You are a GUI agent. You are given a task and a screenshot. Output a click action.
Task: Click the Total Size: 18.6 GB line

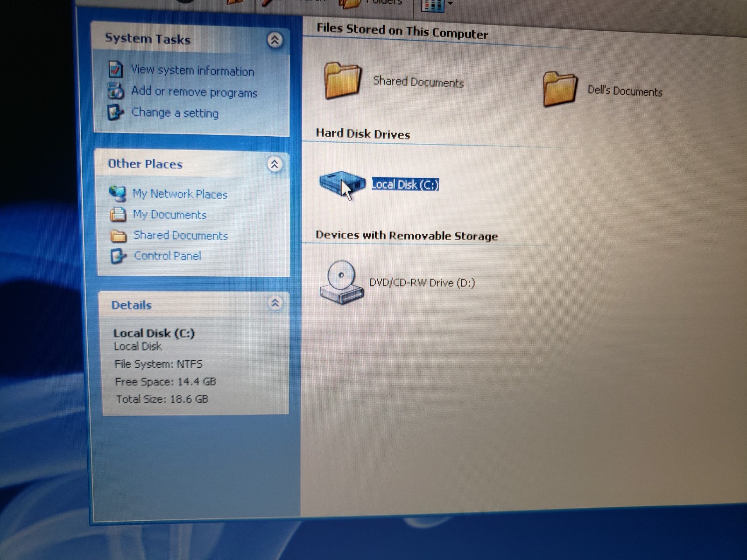[162, 399]
